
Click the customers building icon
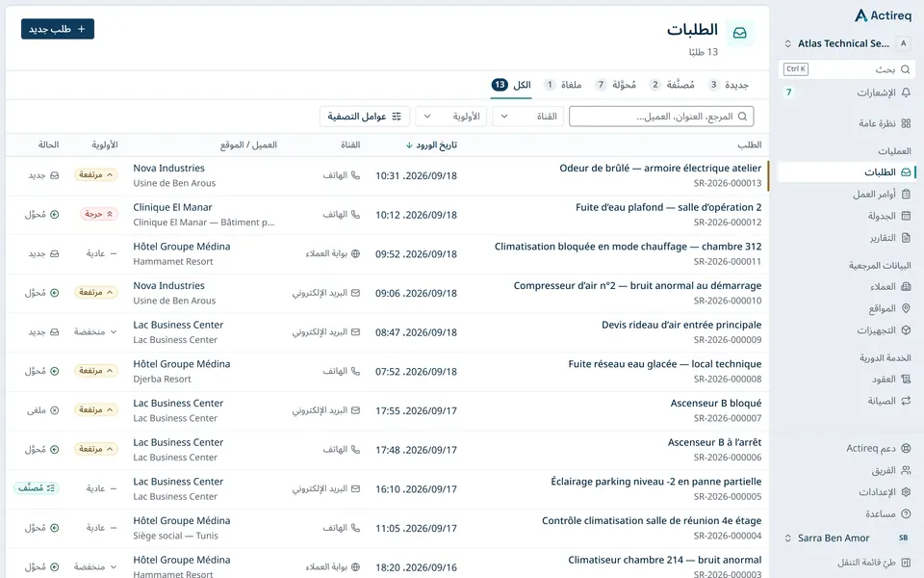906,287
